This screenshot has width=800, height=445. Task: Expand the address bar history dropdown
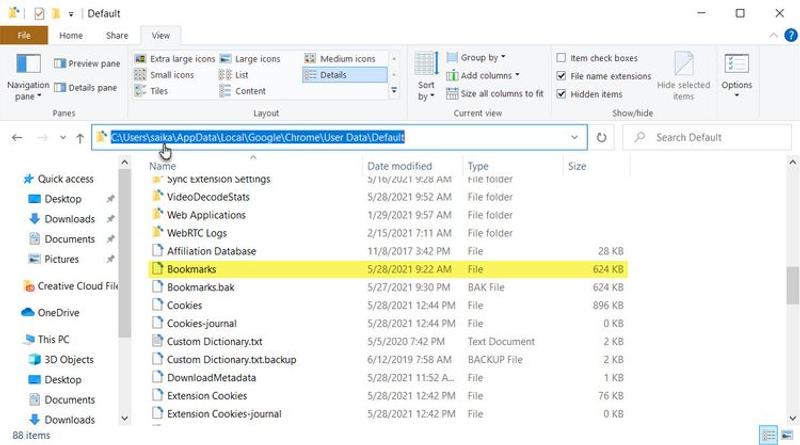(574, 137)
